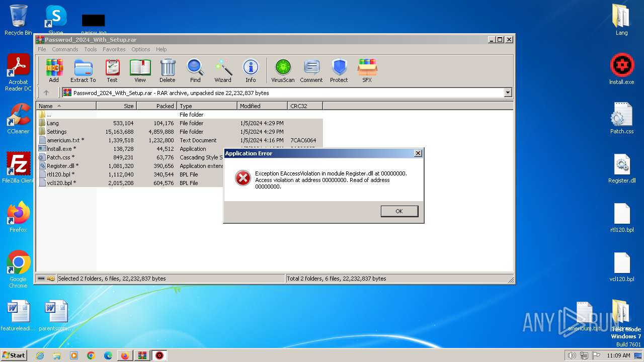This screenshot has width=644, height=362.
Task: Select the Settings folder row
Action: [x=180, y=132]
